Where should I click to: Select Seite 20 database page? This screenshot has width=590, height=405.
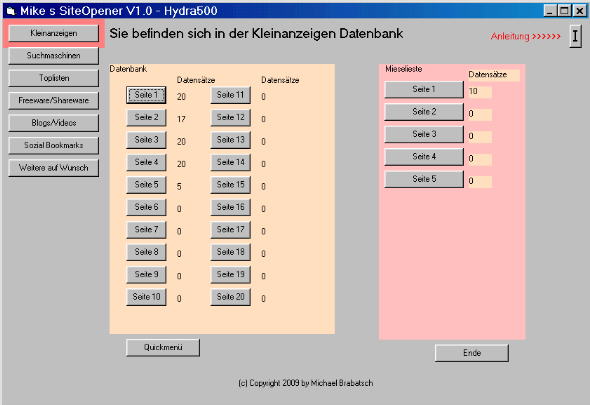pyautogui.click(x=230, y=297)
